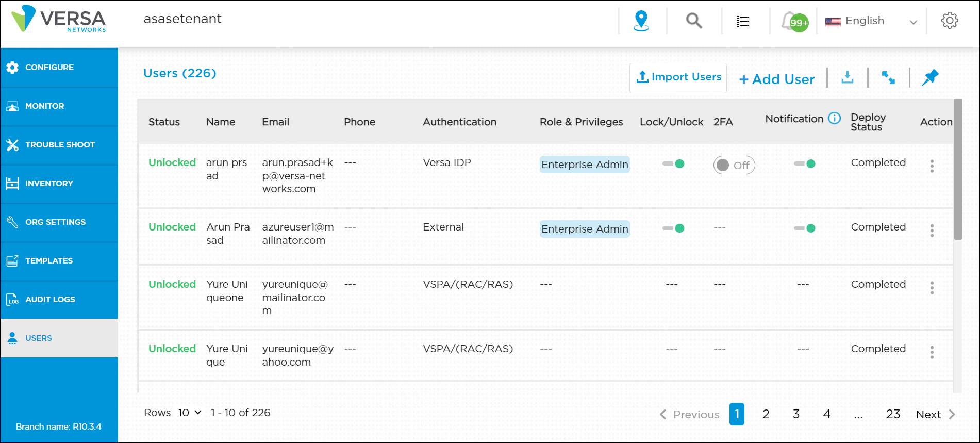Viewport: 980px width, 443px height.
Task: Open the English language dropdown
Action: [871, 21]
